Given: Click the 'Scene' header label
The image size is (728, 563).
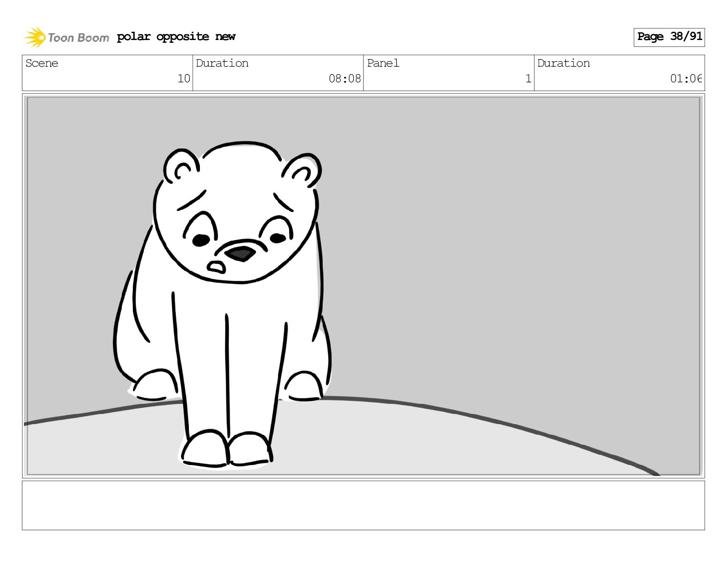Looking at the screenshot, I should 42,63.
